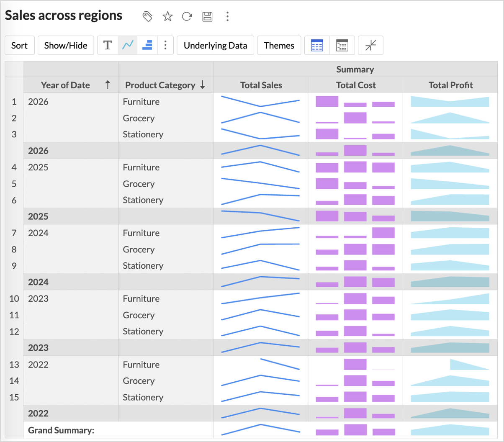Open the title bar more options menu

click(227, 16)
